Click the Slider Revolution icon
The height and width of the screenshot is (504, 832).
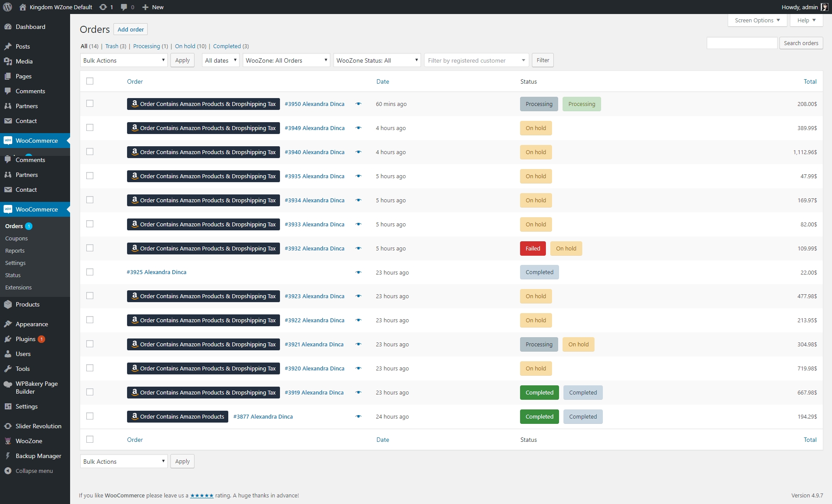(x=8, y=426)
